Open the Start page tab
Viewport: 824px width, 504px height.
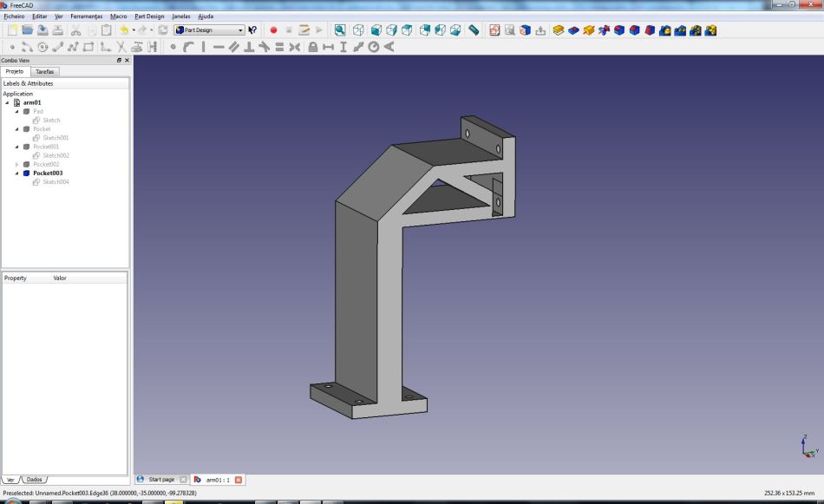161,480
